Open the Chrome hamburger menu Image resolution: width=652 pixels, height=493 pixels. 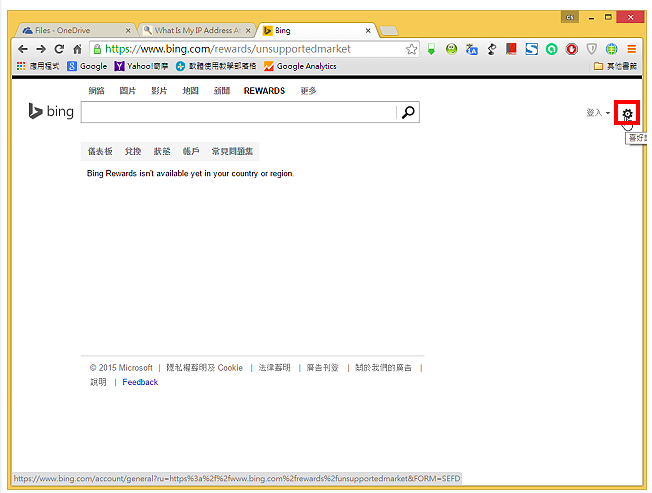pos(631,49)
